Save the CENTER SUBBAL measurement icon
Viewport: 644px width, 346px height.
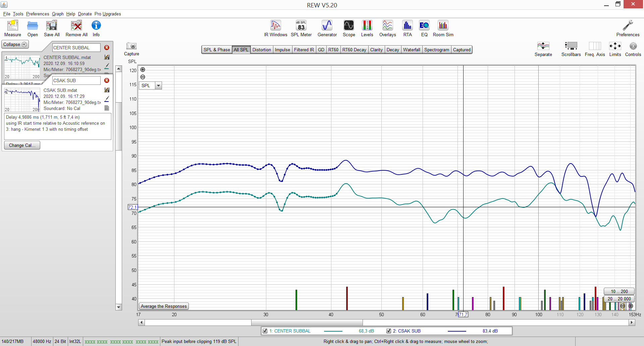pos(107,57)
